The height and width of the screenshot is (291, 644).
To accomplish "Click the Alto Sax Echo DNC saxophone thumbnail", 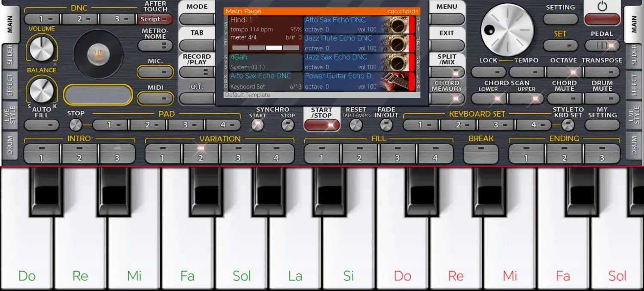I will click(x=395, y=25).
